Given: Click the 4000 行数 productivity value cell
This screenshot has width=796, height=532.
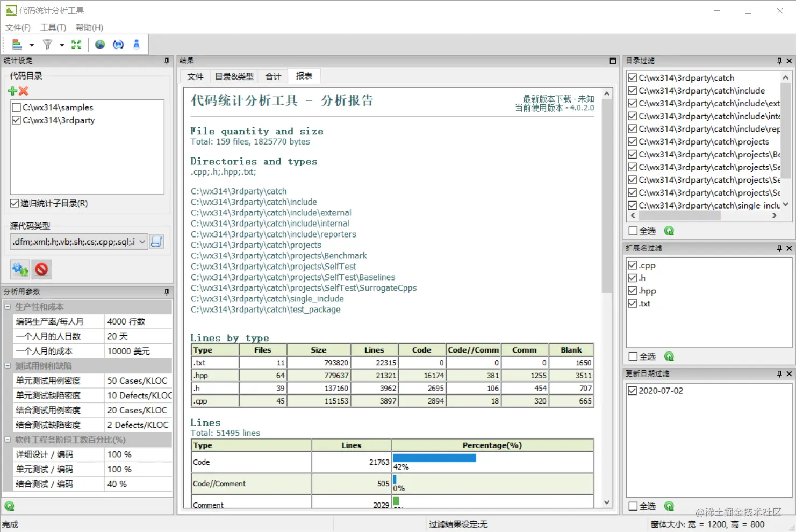Looking at the screenshot, I should [138, 321].
